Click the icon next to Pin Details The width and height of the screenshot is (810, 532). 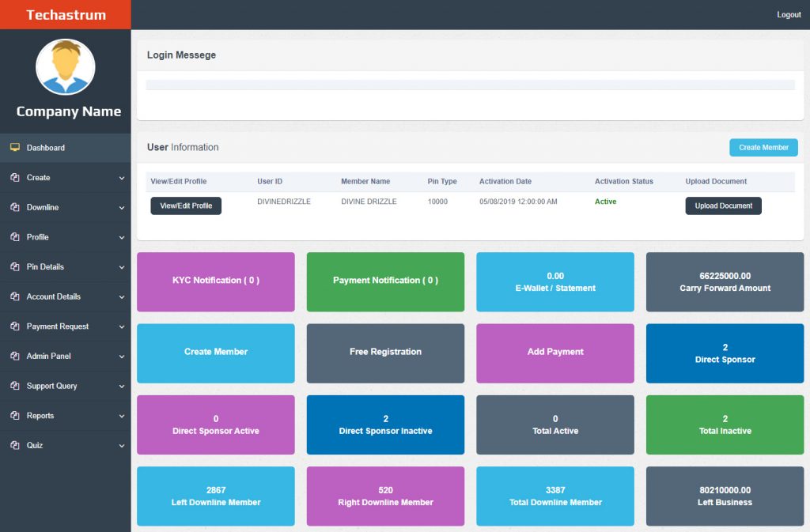(x=14, y=267)
